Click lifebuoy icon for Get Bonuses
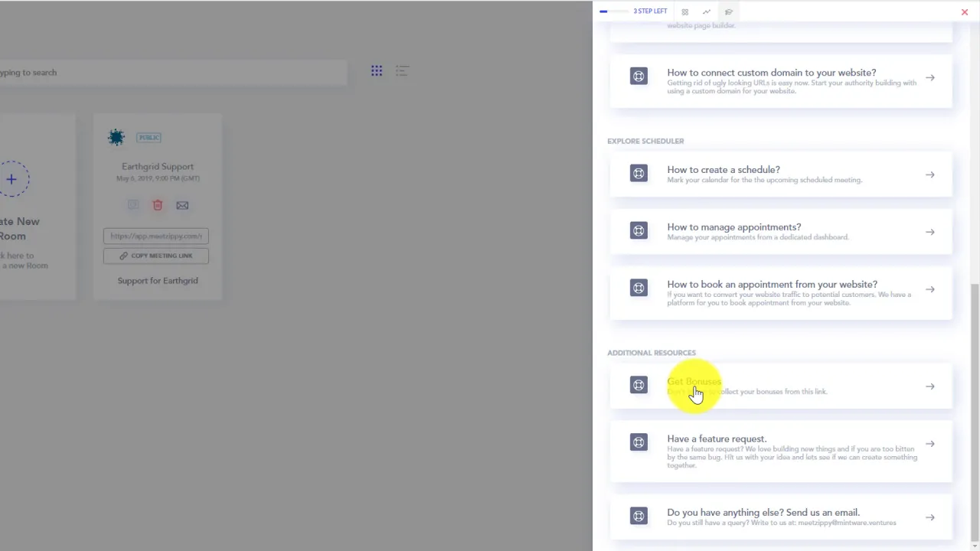 tap(639, 385)
